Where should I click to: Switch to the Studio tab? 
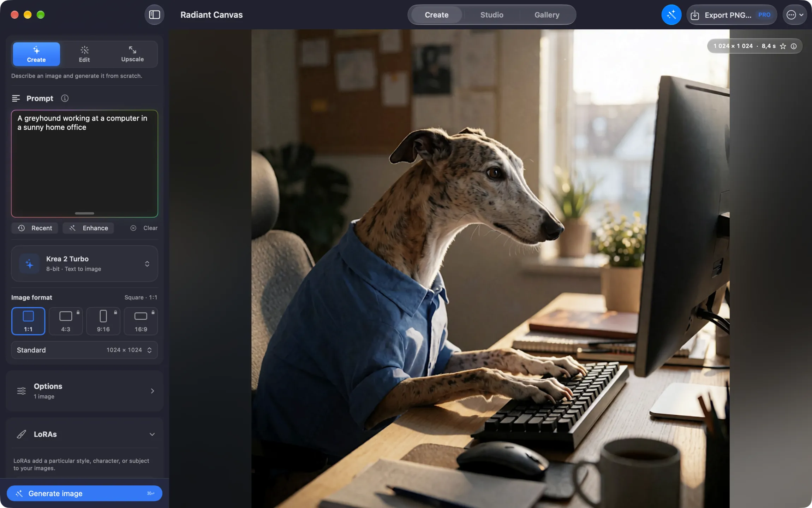492,15
